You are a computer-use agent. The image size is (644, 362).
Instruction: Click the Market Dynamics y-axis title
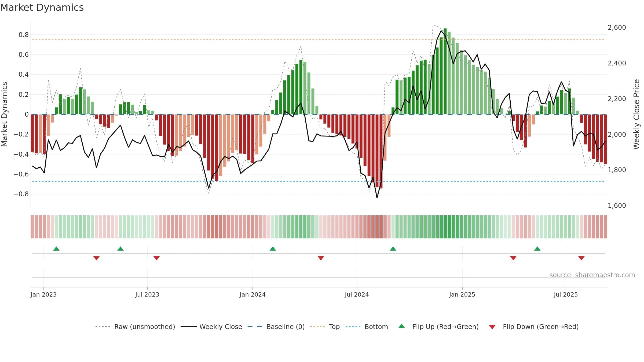[x=4, y=114]
